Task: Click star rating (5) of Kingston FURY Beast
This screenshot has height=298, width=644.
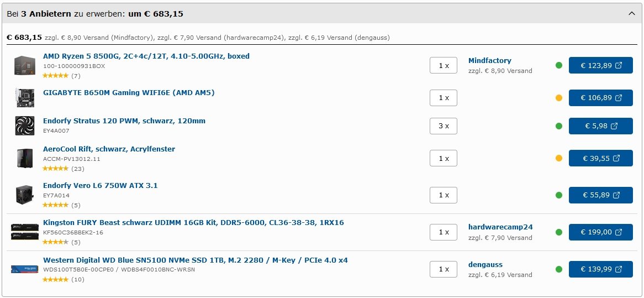Action: pyautogui.click(x=62, y=242)
